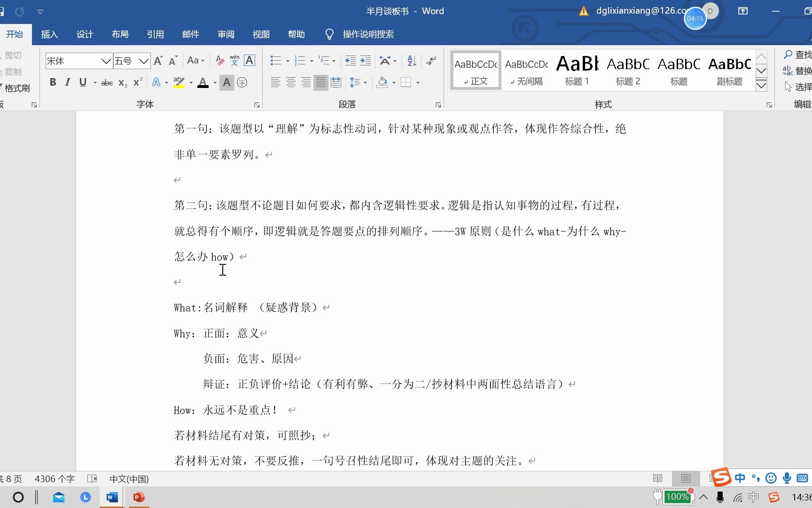Switch to 审阅 tab
The image size is (812, 508).
pyautogui.click(x=226, y=34)
